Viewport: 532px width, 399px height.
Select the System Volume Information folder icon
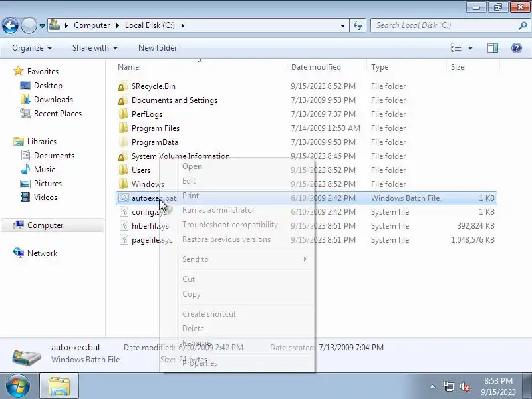(123, 156)
